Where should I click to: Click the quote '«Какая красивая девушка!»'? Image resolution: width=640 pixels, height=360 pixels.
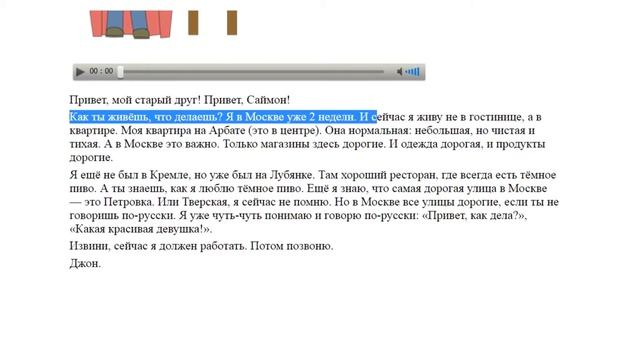(139, 229)
